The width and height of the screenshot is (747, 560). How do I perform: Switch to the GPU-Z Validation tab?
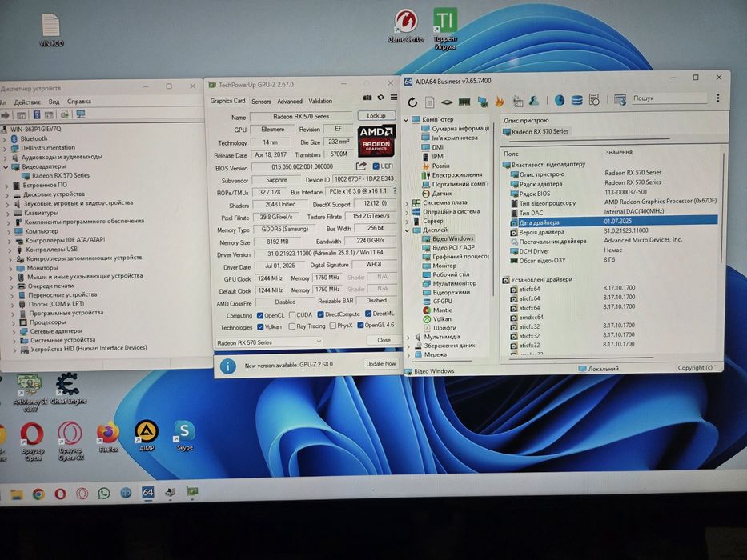pyautogui.click(x=320, y=101)
